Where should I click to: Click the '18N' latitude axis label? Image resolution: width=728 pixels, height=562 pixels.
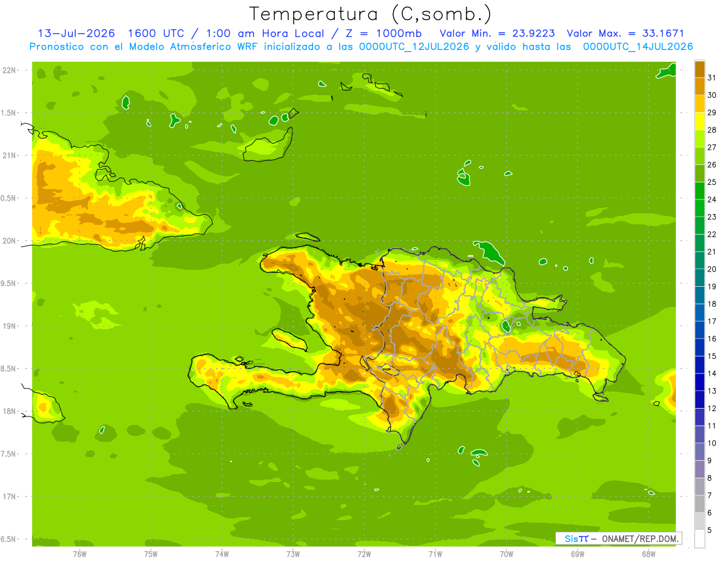(x=10, y=411)
